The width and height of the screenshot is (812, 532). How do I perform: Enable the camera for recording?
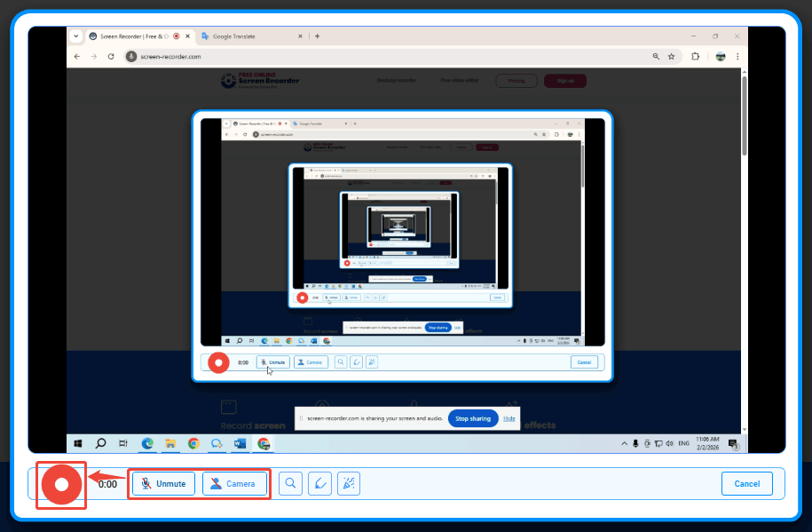click(x=234, y=483)
